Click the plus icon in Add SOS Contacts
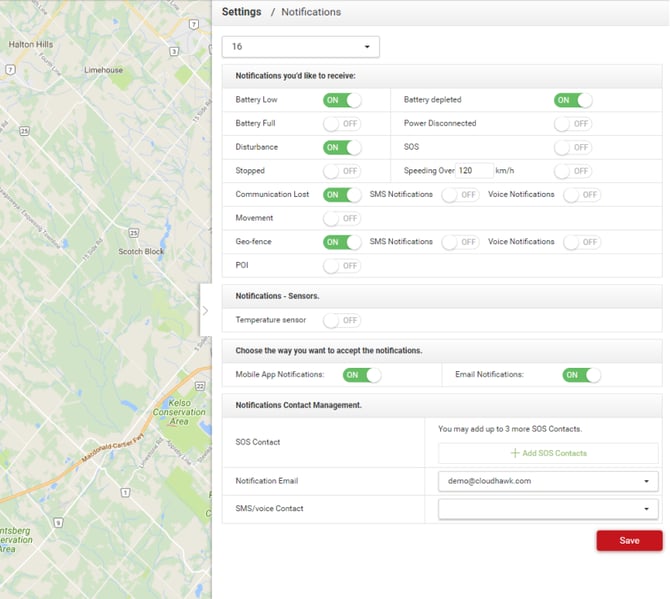670x599 pixels. pos(515,453)
